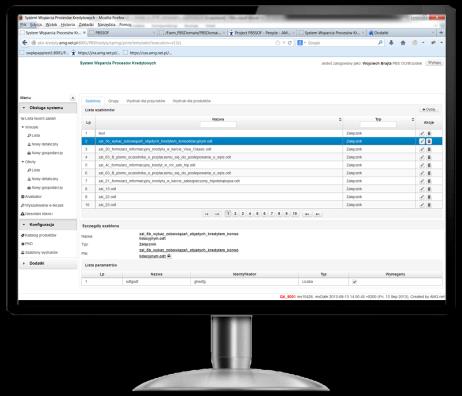462x396 pixels.
Task: Click the browser back arrow button
Action: 25,43
